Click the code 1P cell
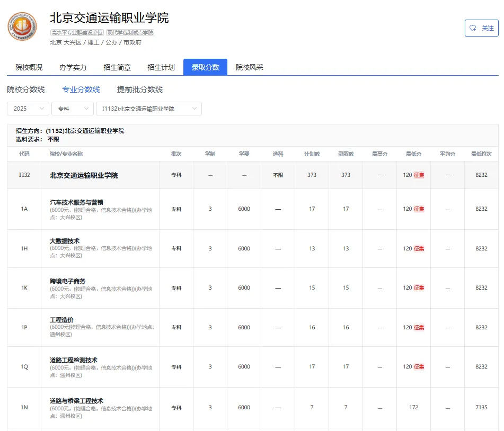504x431 pixels. pyautogui.click(x=24, y=327)
